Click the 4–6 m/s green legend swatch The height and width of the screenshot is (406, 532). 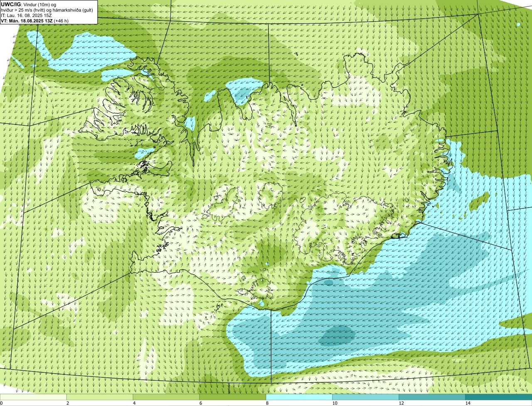click(x=166, y=397)
